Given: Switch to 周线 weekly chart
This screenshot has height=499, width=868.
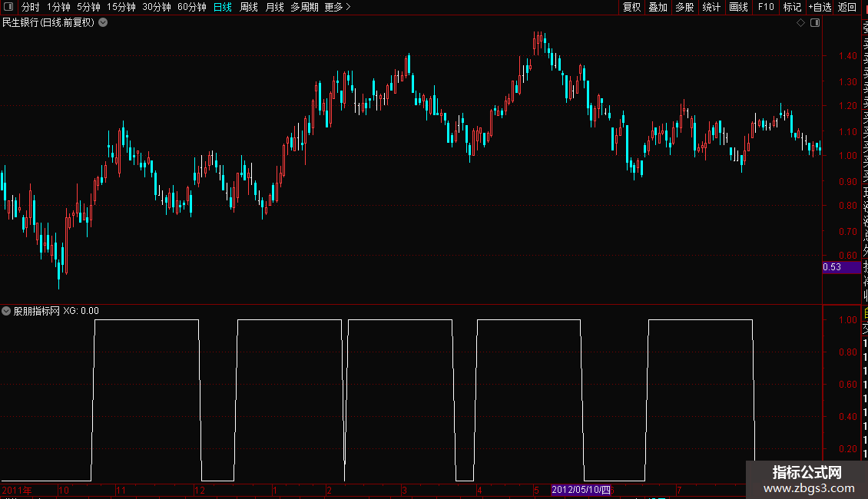Looking at the screenshot, I should point(249,7).
